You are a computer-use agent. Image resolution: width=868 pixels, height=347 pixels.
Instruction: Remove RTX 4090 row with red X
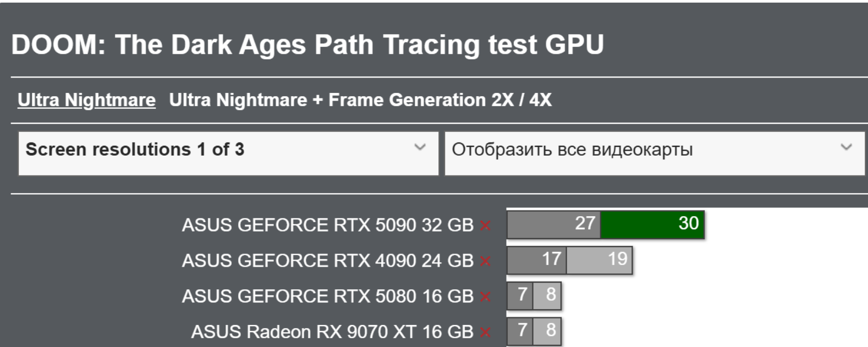485,261
